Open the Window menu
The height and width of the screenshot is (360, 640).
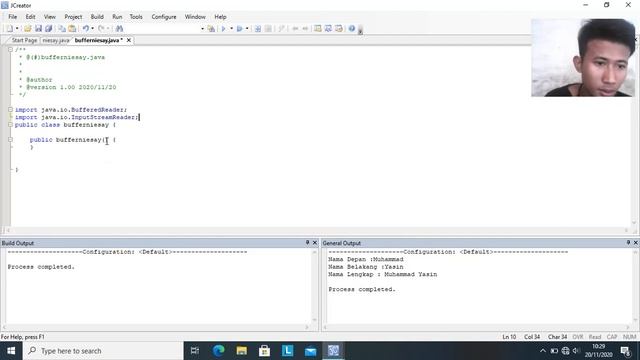tap(195, 17)
